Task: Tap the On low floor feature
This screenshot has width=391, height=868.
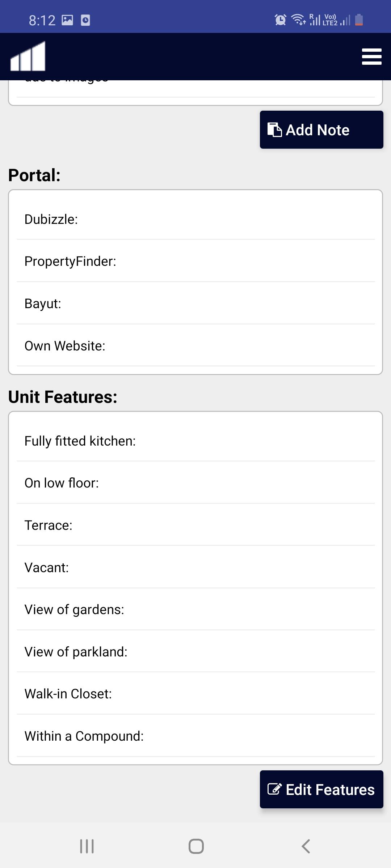Action: pos(195,483)
